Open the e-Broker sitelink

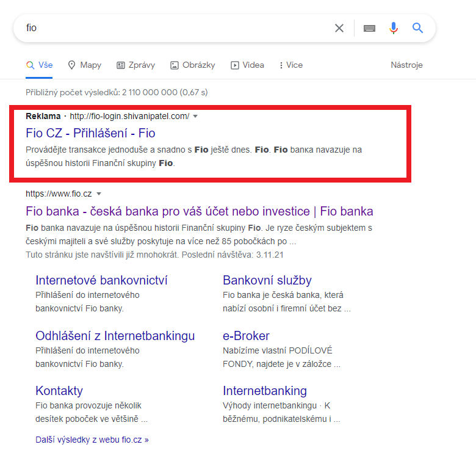coord(246,336)
